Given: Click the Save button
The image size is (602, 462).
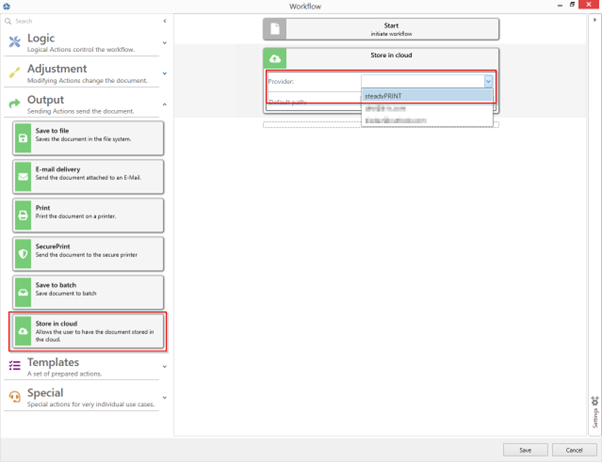Looking at the screenshot, I should pyautogui.click(x=525, y=450).
